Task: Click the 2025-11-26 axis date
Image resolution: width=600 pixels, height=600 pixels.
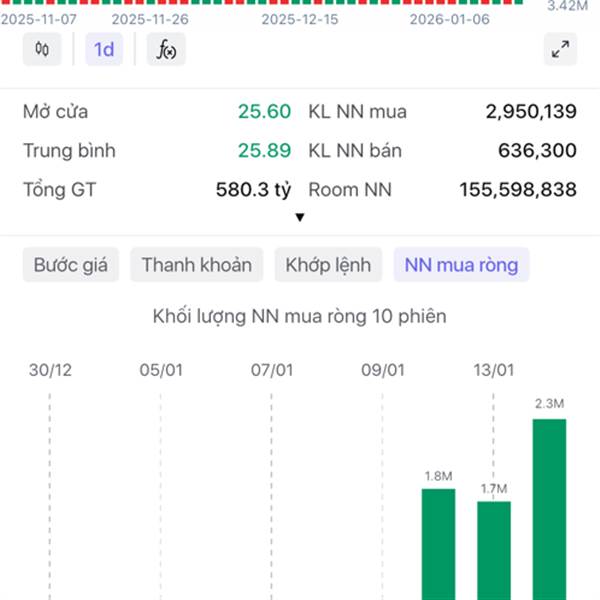Action: pos(150,19)
